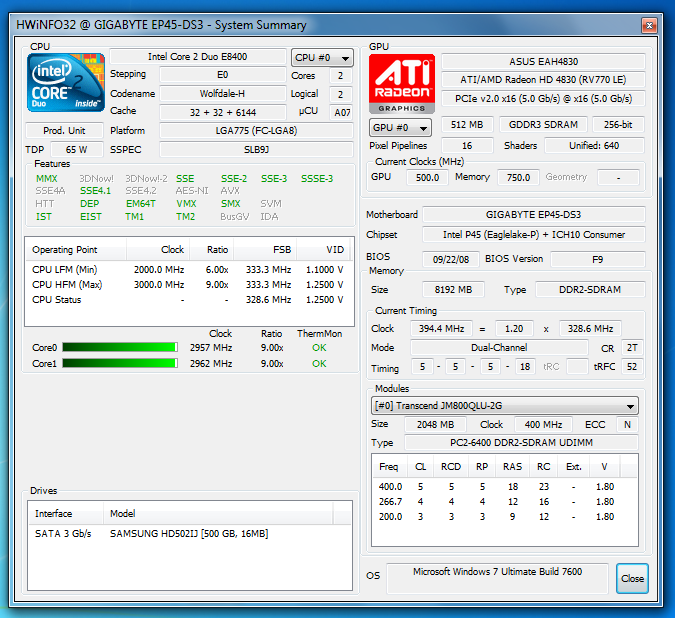Image resolution: width=675 pixels, height=618 pixels.
Task: Click the tRFC 52 value
Action: coord(632,367)
